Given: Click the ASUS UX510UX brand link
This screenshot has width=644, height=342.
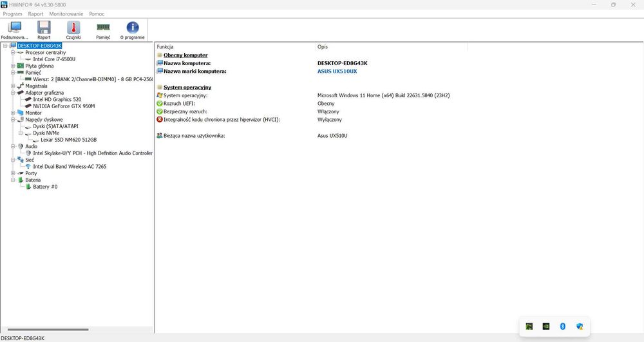Looking at the screenshot, I should coord(337,71).
